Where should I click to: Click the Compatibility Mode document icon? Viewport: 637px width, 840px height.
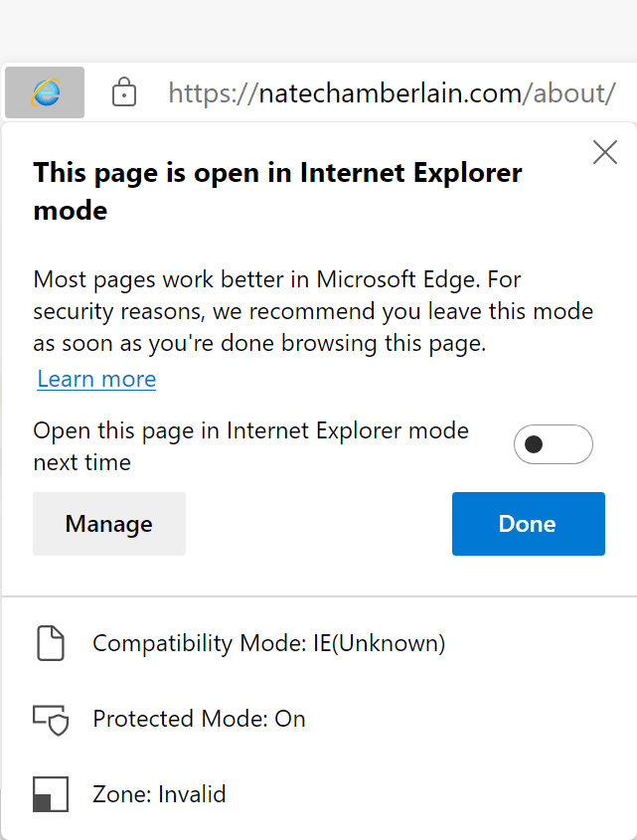(x=50, y=643)
